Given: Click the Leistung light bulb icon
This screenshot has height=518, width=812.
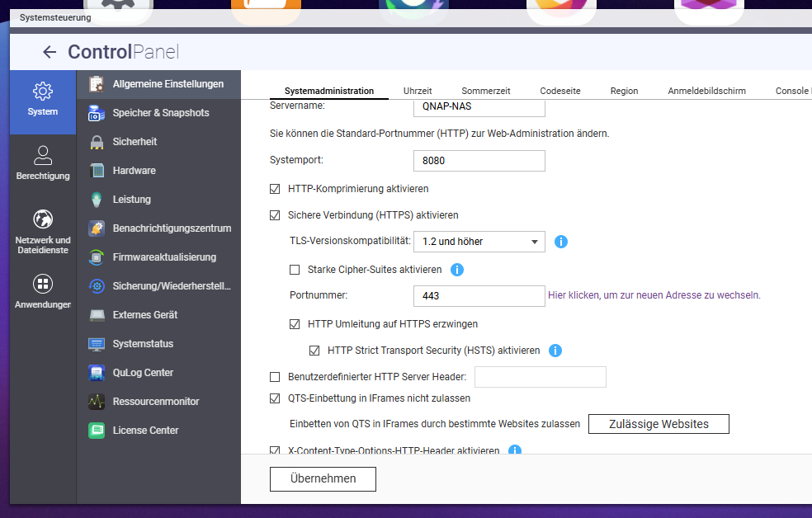Looking at the screenshot, I should (97, 200).
